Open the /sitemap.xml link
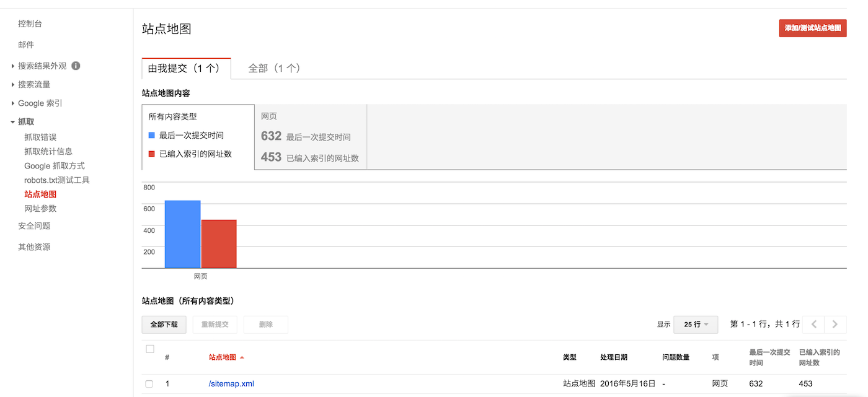The image size is (868, 397). [231, 384]
